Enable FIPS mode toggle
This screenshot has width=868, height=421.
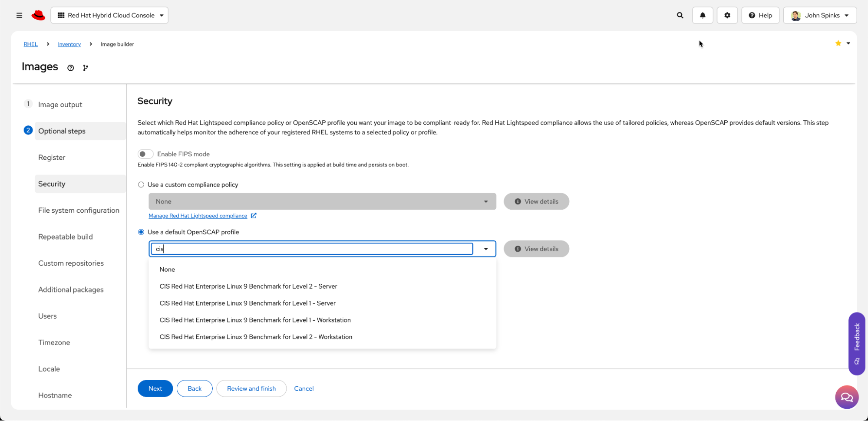[x=145, y=154]
